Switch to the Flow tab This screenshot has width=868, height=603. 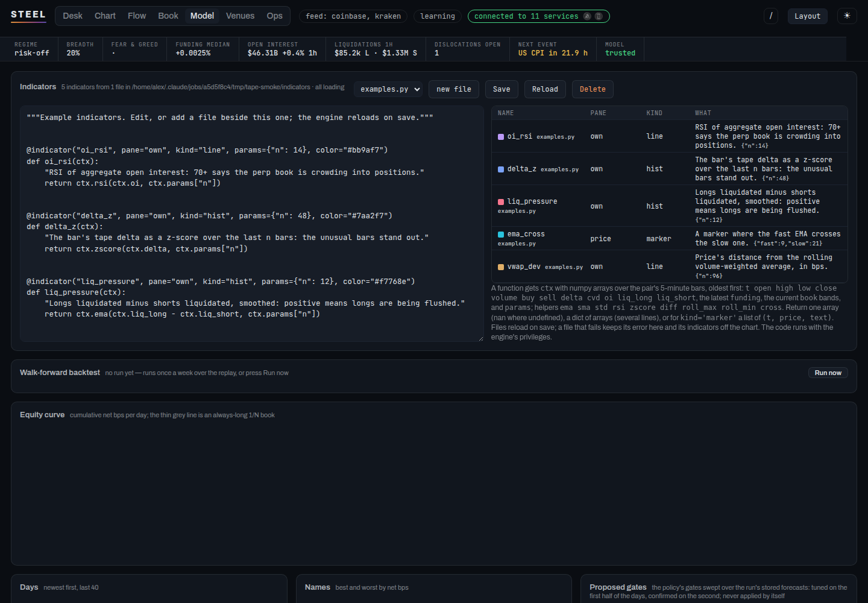(137, 16)
